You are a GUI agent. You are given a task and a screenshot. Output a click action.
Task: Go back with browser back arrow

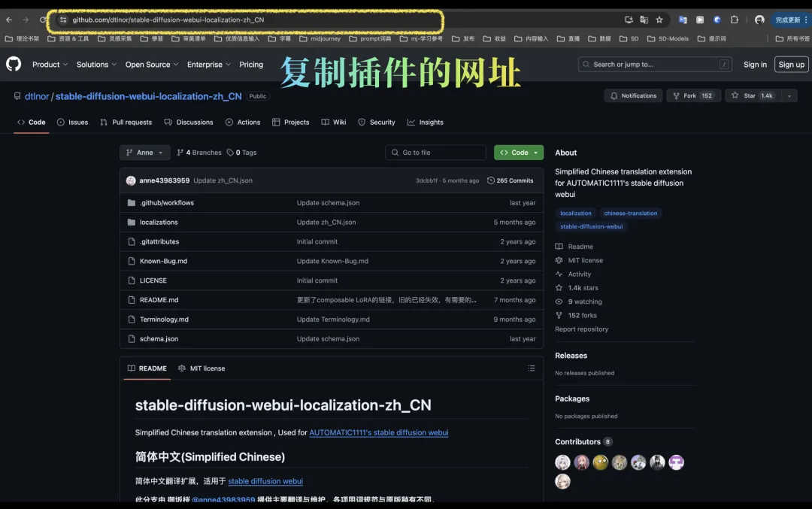[x=9, y=20]
